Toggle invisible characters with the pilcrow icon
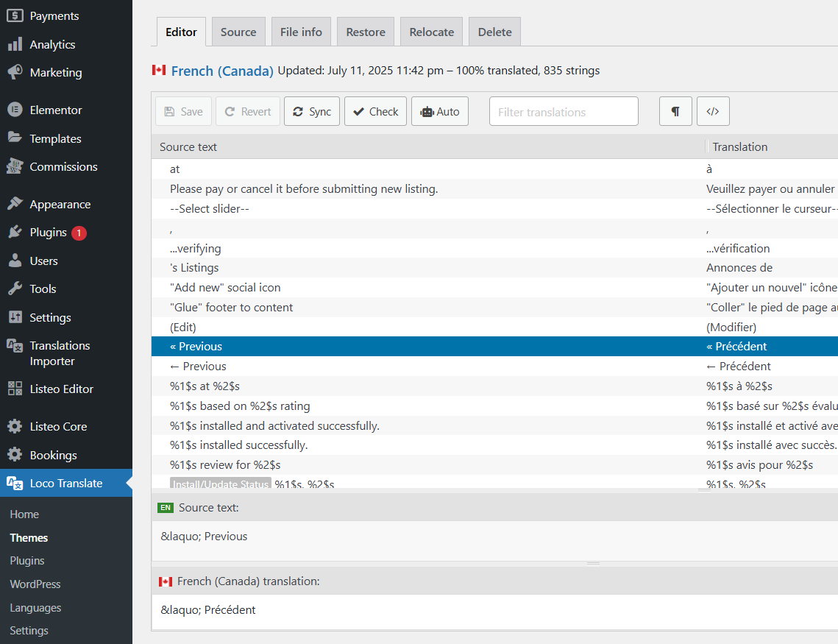838x644 pixels. pyautogui.click(x=675, y=112)
